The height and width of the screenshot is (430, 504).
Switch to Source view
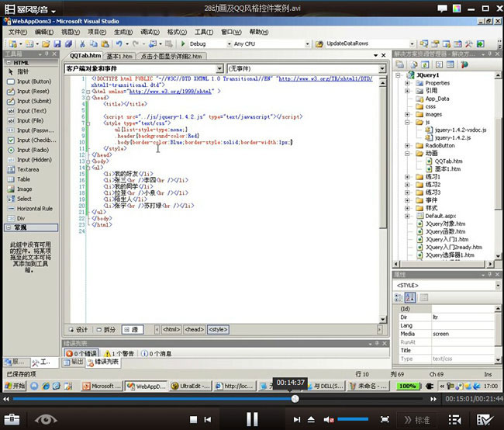133,330
